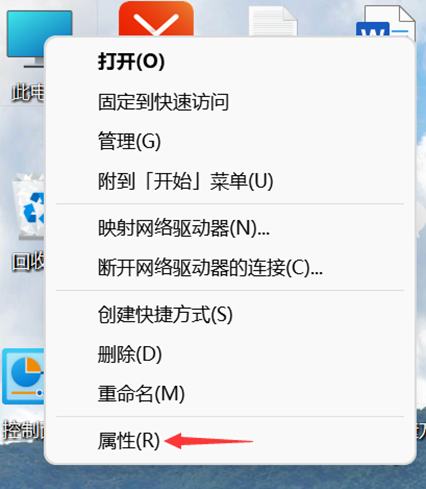Select 打开(O) from the context menu
The height and width of the screenshot is (489, 426).
[x=230, y=61]
